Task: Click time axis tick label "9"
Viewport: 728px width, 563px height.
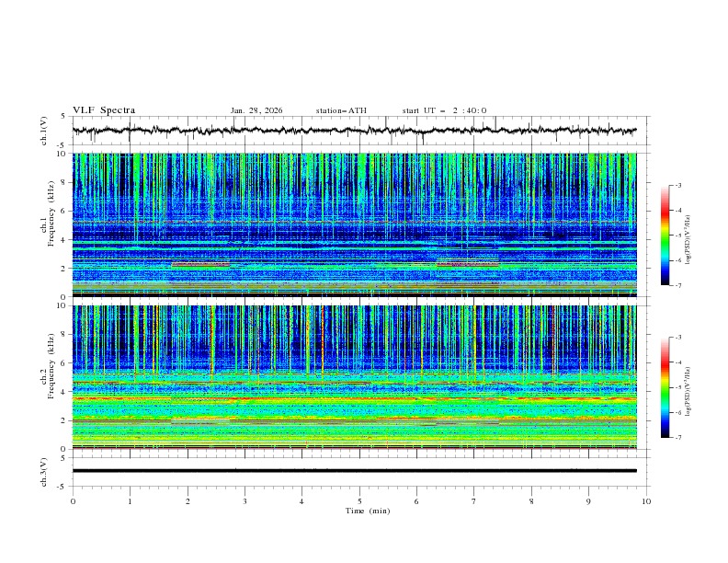Action: coord(588,501)
